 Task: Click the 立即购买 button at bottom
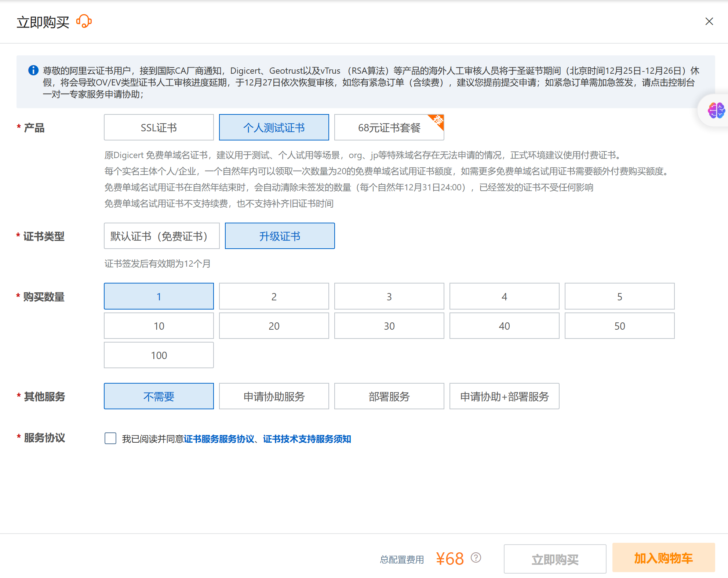[555, 559]
